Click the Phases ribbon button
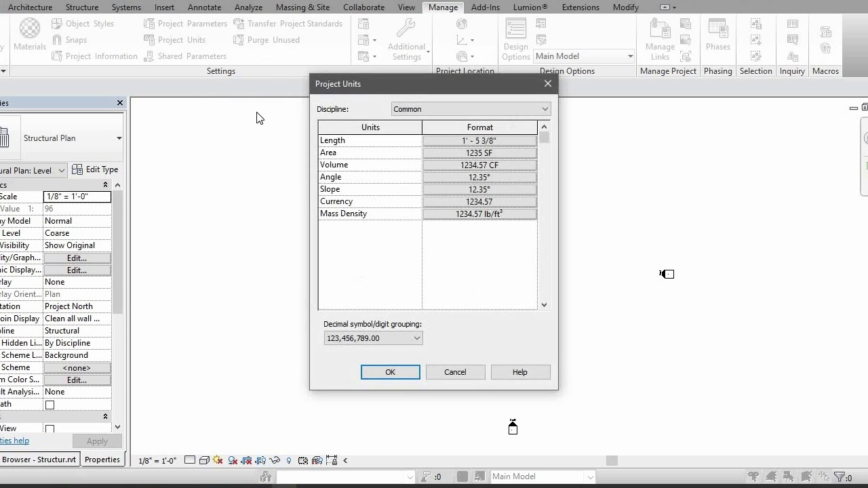Viewport: 868px width, 488px height. 717,35
